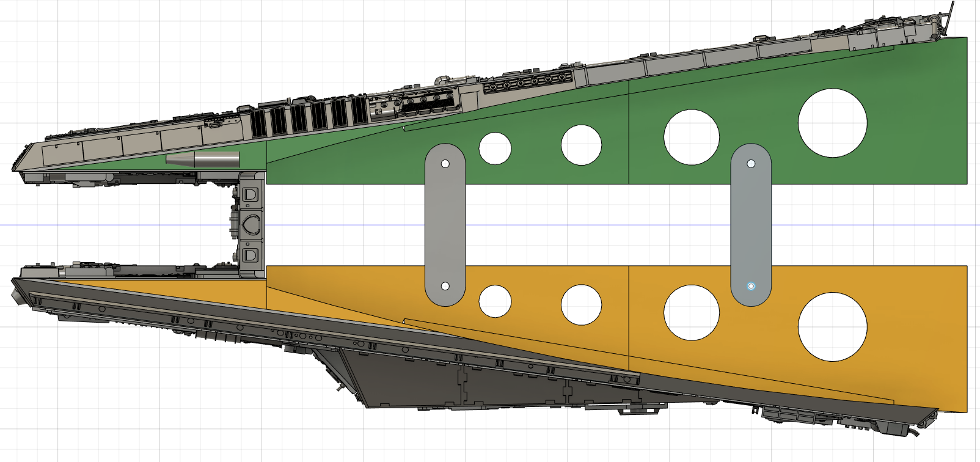Select the left gray connecting link bar
Screen dimensions: 980x462
[445, 225]
